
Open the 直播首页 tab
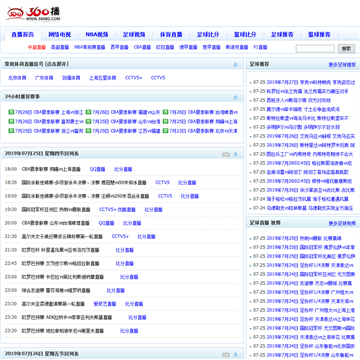[x=23, y=35]
